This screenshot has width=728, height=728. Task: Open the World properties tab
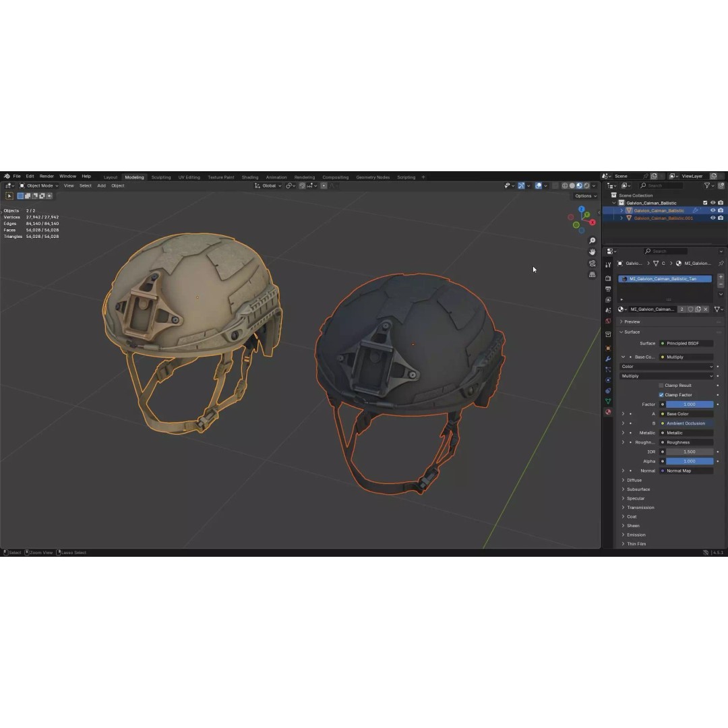point(608,321)
